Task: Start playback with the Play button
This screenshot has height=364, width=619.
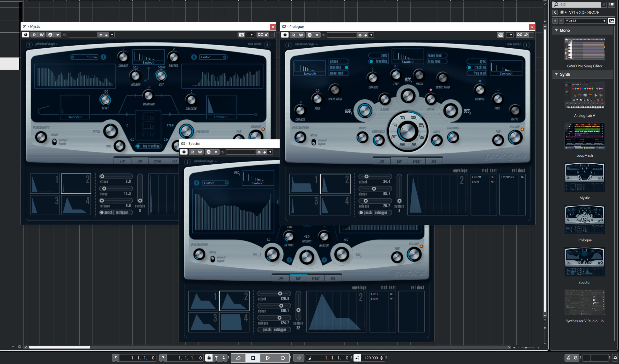Action: coord(268,358)
